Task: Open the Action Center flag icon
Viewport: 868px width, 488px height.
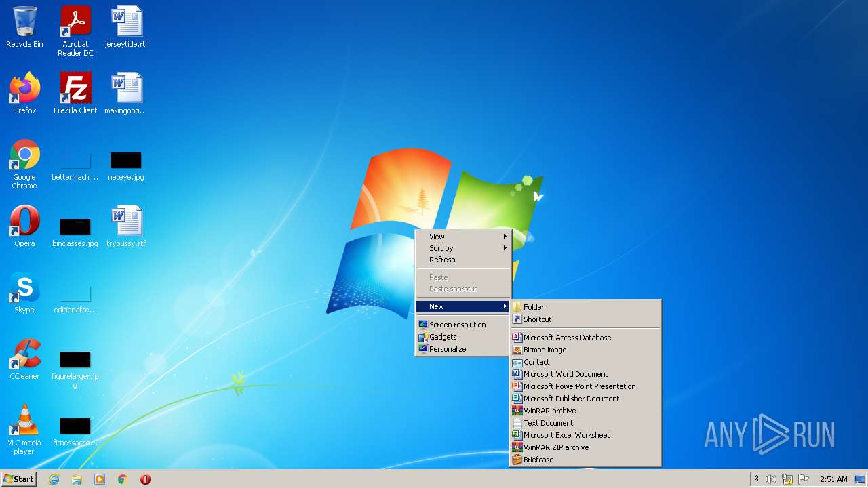Action: 804,479
